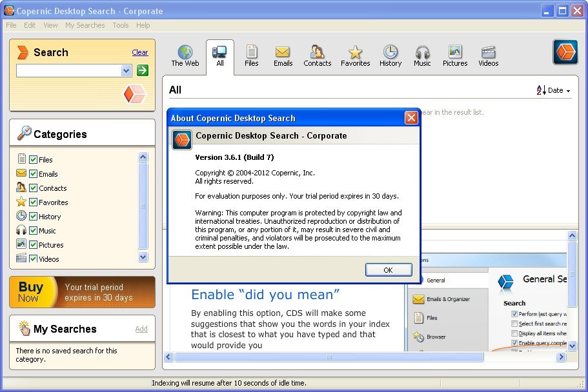Click the Clear link above the search box
Screen dimensions: 588x392
140,52
